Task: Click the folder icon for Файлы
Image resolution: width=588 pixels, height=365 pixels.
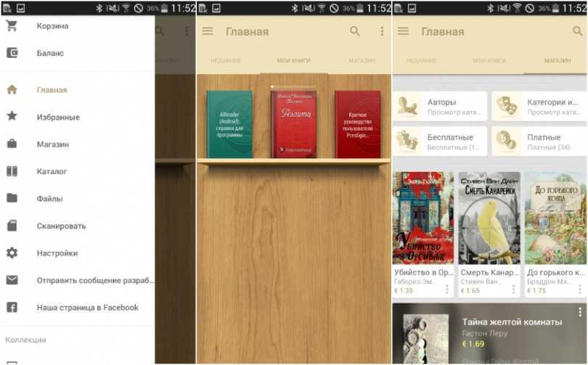Action: (x=12, y=198)
